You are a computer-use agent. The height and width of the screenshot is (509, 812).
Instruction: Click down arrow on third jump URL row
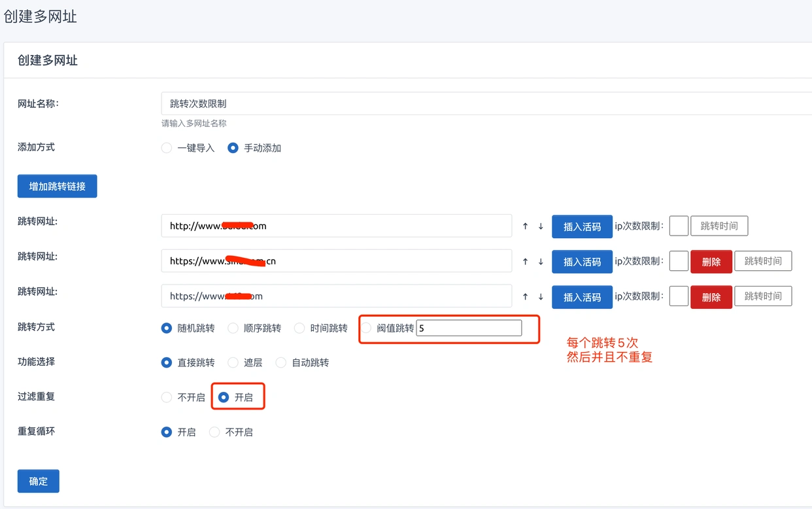click(x=541, y=296)
